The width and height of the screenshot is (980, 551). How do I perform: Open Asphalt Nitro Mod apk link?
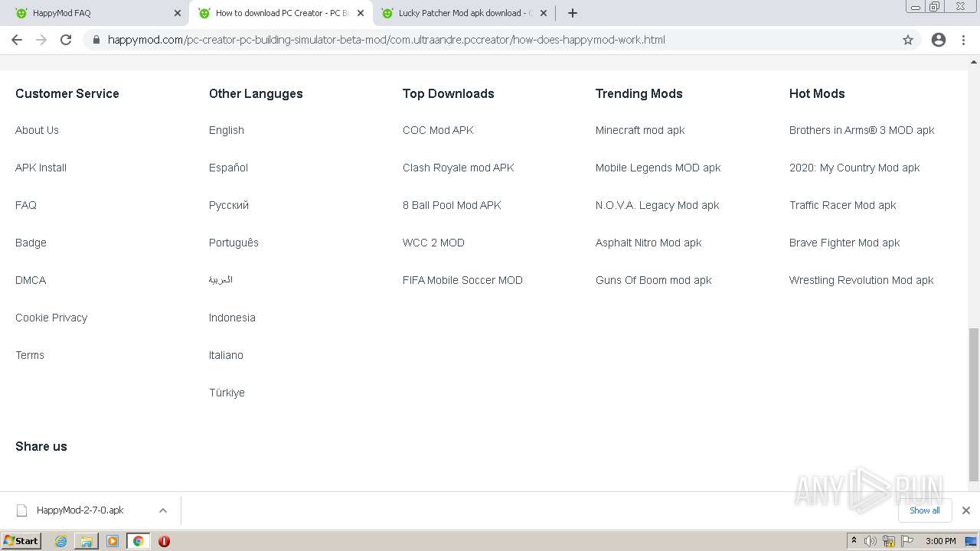pos(648,243)
